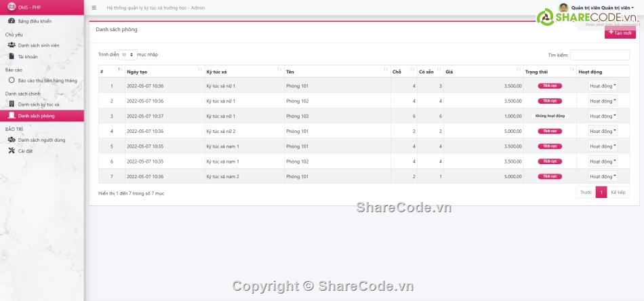This screenshot has width=644, height=301.
Task: Click the Trước pagination button
Action: click(x=586, y=193)
